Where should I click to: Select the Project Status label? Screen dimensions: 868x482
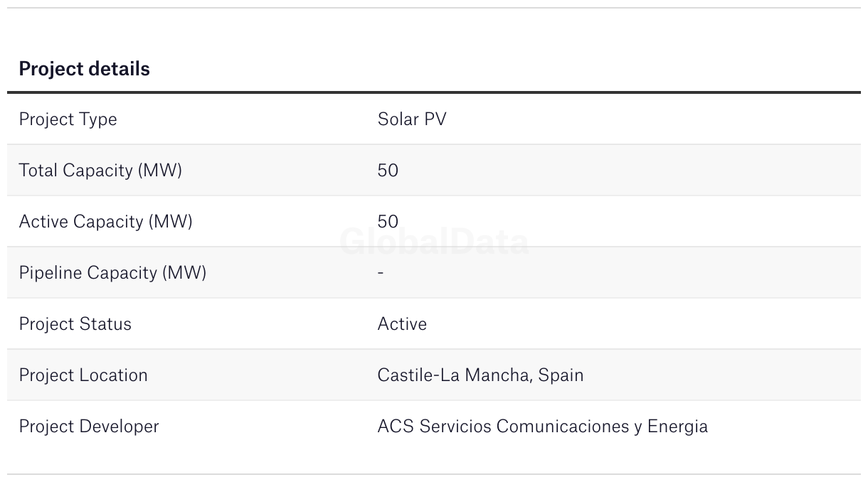point(75,324)
